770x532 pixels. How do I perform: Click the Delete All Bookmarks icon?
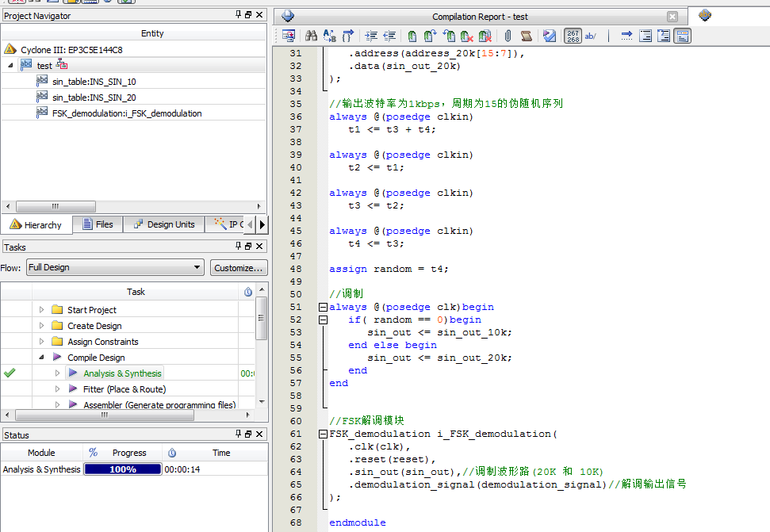pyautogui.click(x=484, y=36)
